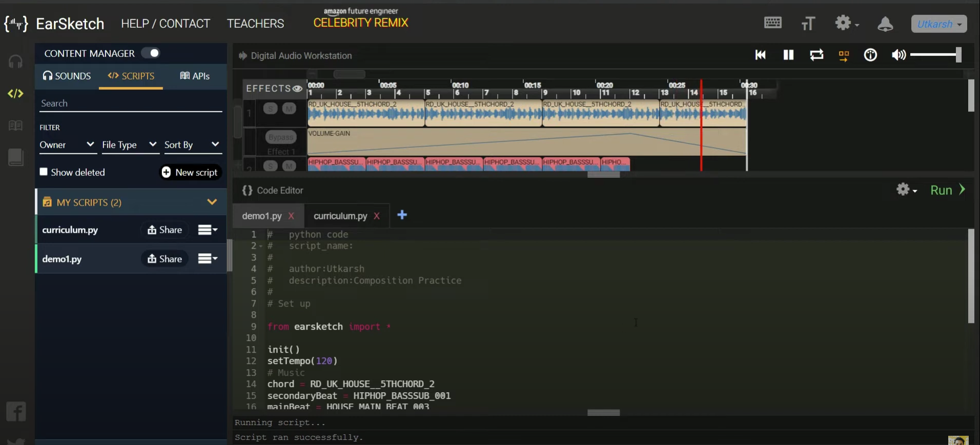Click the red playhead marker in the timeline

pos(701,125)
